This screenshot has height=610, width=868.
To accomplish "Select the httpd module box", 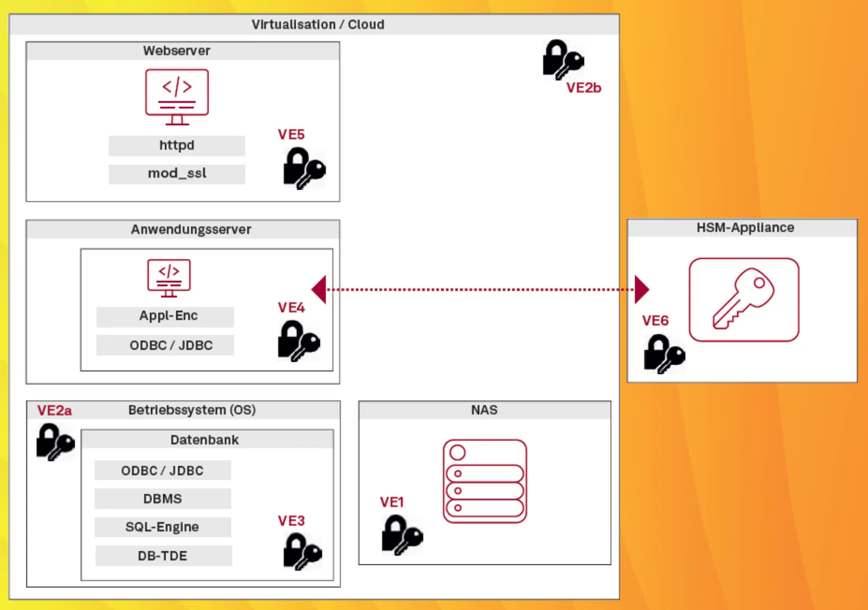I will click(x=177, y=145).
